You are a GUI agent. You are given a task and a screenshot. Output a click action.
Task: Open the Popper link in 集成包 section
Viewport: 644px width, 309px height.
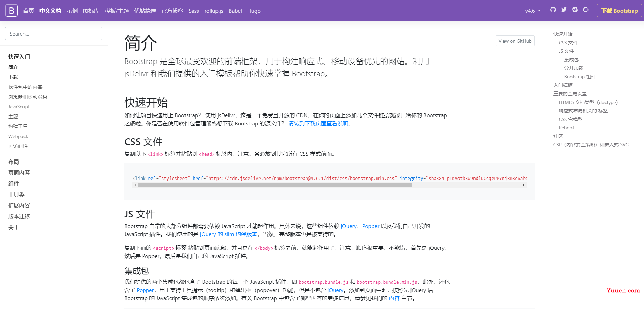[145, 290]
